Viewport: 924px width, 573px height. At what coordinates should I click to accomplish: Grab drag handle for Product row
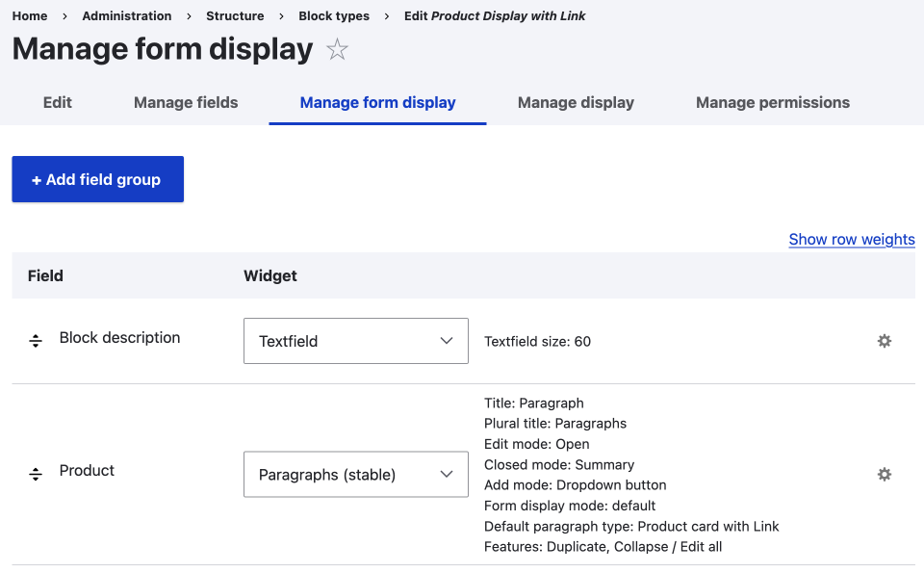pyautogui.click(x=36, y=474)
